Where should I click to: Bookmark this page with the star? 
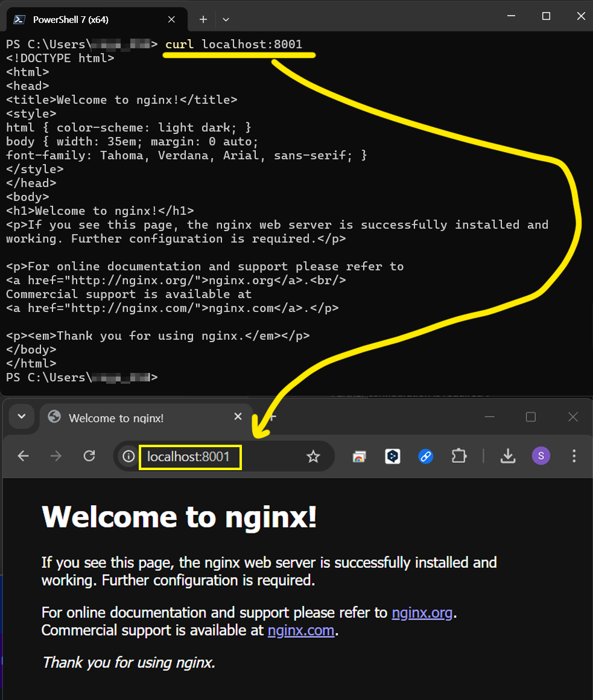click(x=313, y=456)
